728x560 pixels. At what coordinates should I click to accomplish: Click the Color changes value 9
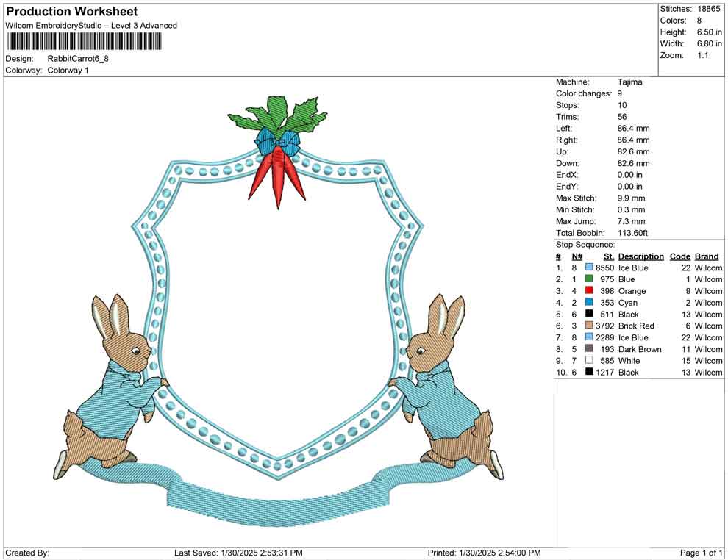(620, 94)
